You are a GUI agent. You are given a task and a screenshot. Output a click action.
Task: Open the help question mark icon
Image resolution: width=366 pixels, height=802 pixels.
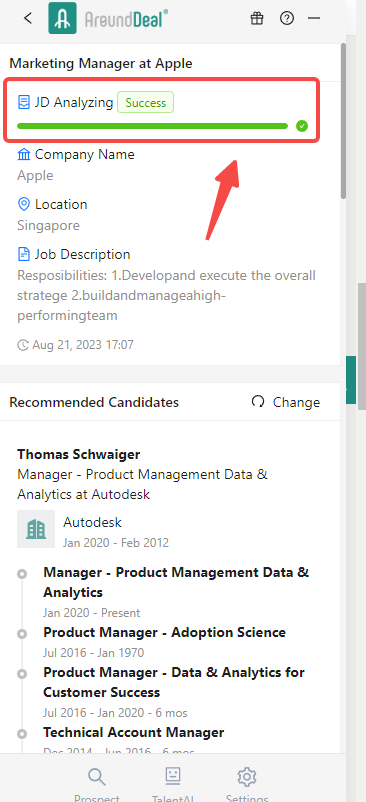287,18
